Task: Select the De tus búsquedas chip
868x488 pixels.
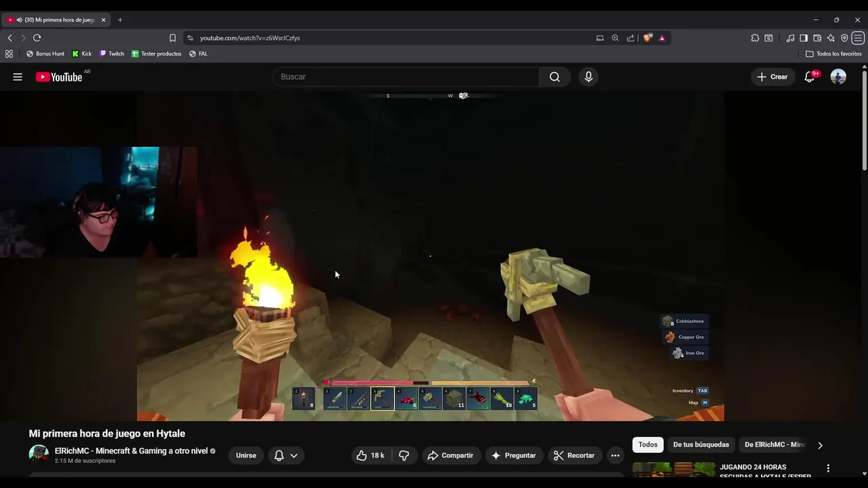Action: point(701,445)
